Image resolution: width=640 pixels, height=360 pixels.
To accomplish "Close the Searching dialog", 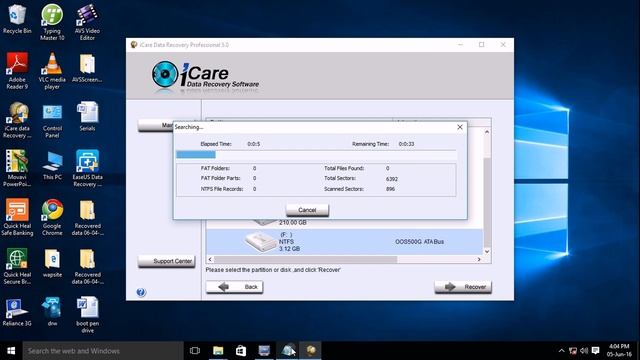I will pyautogui.click(x=460, y=127).
